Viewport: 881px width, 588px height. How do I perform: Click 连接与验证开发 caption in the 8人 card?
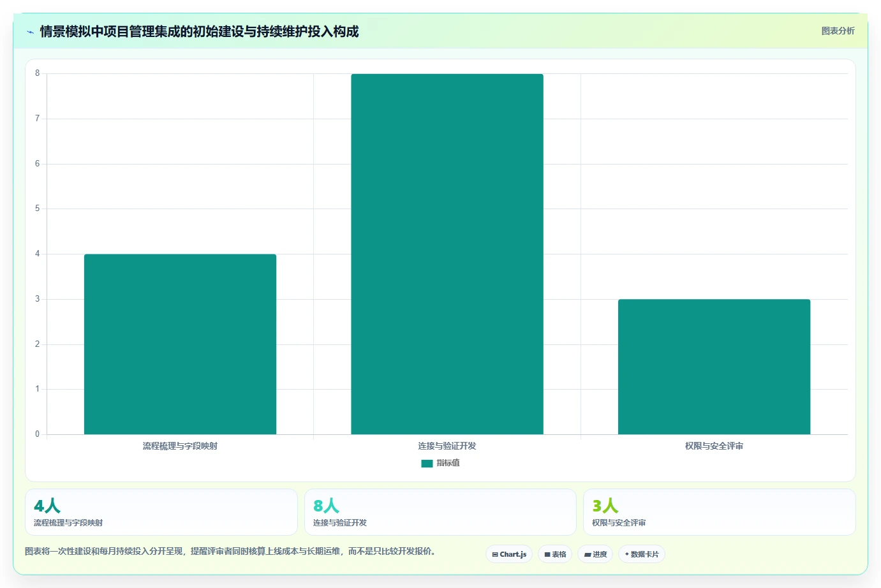(x=340, y=522)
